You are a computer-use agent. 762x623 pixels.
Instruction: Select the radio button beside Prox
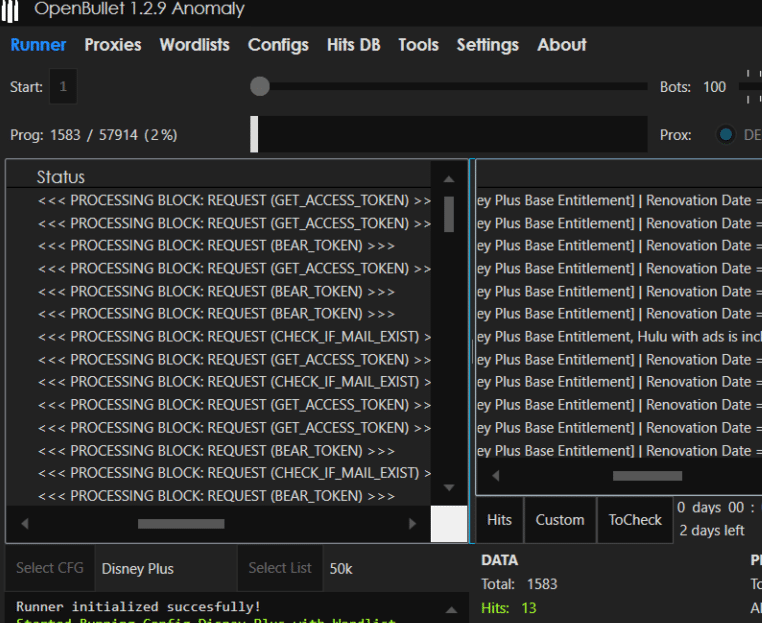point(726,135)
